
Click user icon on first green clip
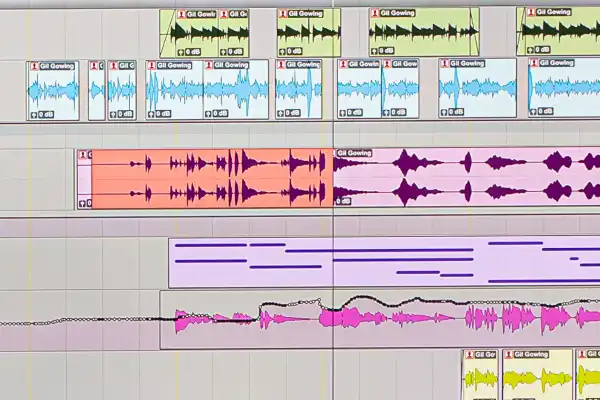181,15
